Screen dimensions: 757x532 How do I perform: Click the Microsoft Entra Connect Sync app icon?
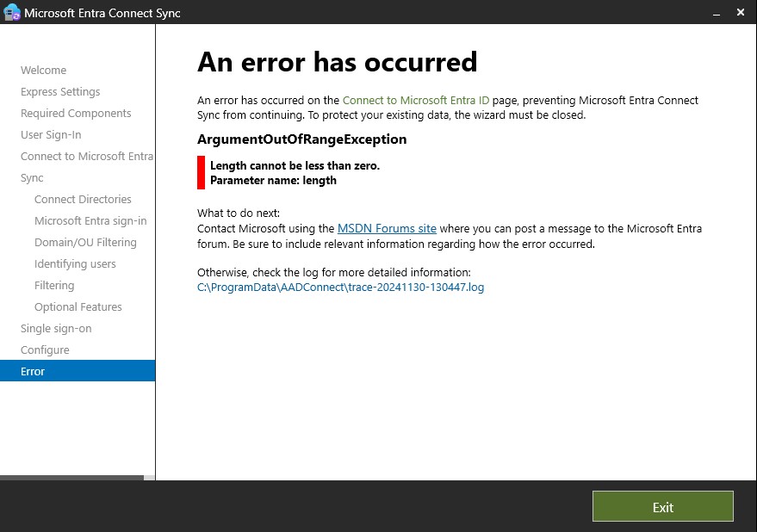coord(11,12)
